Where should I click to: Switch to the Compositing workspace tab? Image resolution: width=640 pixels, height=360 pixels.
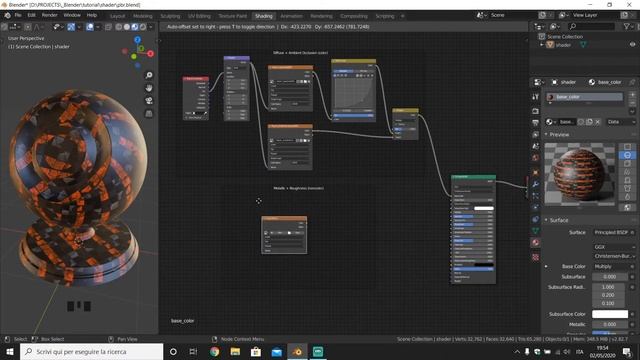pos(354,16)
